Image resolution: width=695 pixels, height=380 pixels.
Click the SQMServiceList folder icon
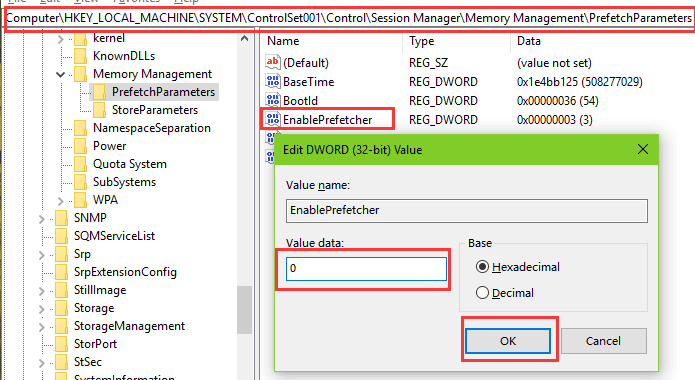click(x=62, y=236)
